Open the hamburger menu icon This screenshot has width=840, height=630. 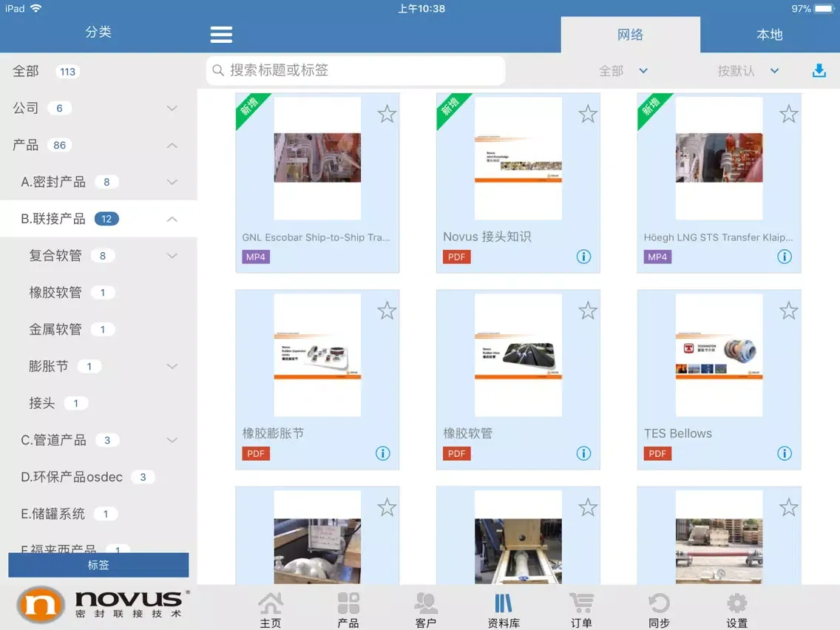(220, 34)
